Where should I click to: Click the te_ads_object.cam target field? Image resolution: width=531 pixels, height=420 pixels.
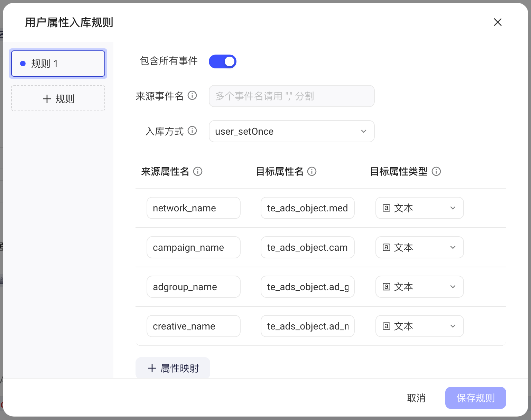pos(308,247)
